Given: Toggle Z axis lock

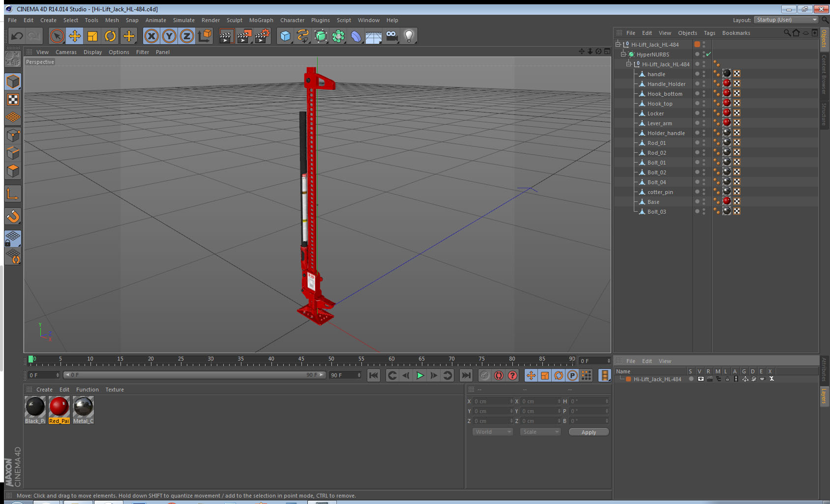Looking at the screenshot, I should 187,36.
